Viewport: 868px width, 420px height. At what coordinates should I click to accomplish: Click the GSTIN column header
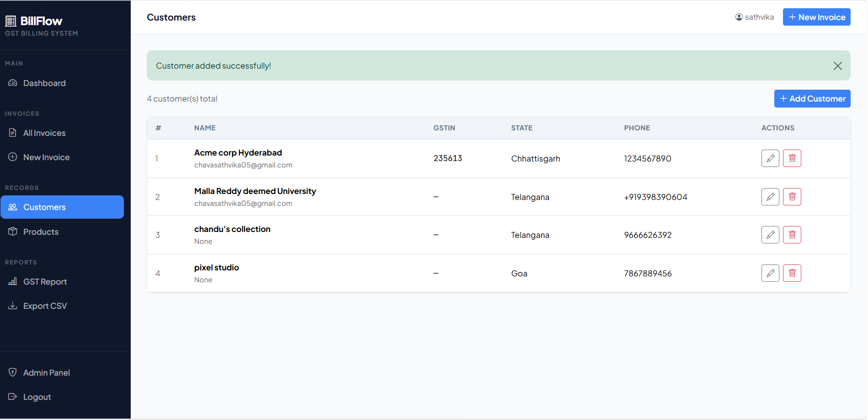point(444,128)
